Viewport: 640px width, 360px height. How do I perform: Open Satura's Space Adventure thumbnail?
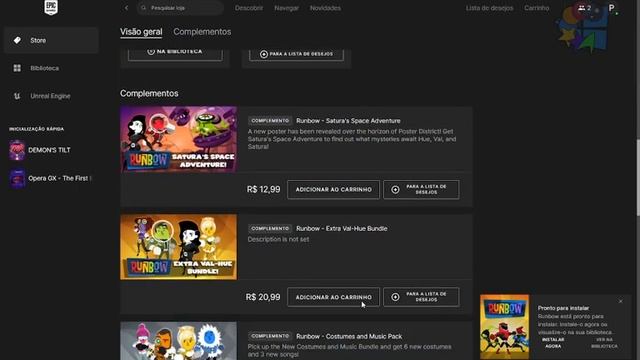pos(178,139)
